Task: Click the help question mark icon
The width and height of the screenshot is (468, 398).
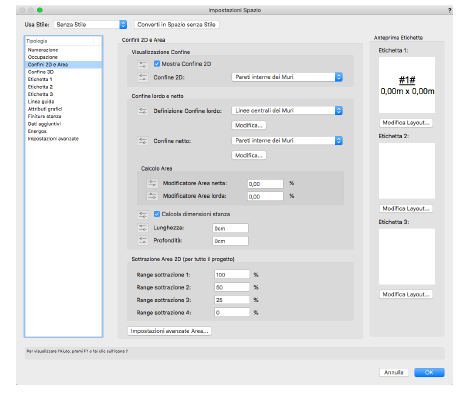Action: (x=449, y=10)
